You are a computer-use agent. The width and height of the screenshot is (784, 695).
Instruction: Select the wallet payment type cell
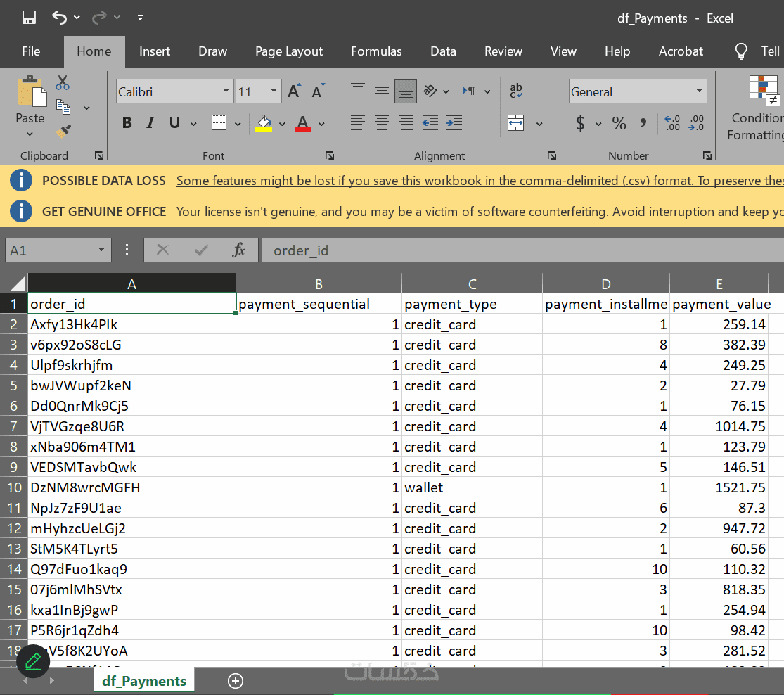click(472, 487)
